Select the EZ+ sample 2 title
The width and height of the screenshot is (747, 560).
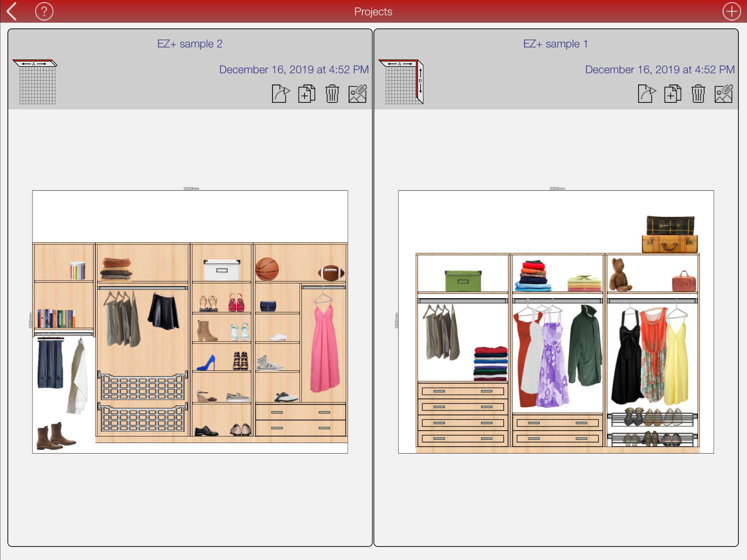click(190, 43)
